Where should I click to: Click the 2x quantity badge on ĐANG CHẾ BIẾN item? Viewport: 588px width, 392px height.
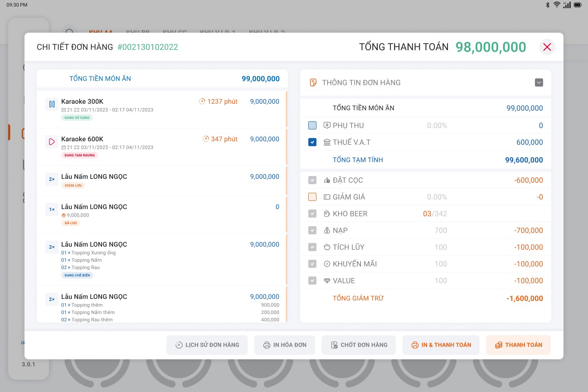click(x=52, y=247)
